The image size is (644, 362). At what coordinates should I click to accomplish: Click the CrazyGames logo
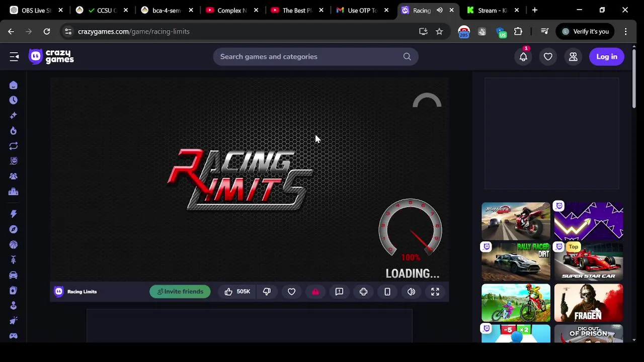(x=51, y=56)
